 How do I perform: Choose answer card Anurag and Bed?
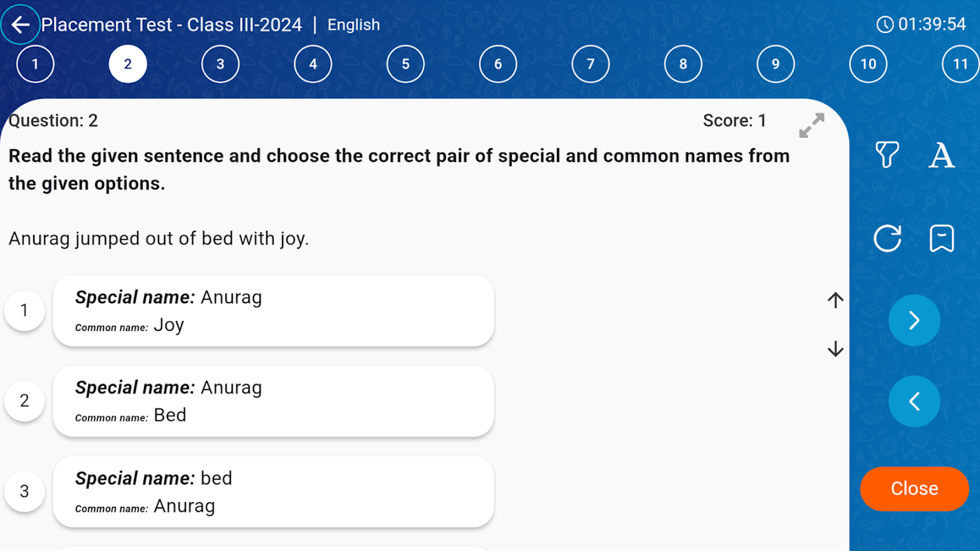(x=273, y=401)
